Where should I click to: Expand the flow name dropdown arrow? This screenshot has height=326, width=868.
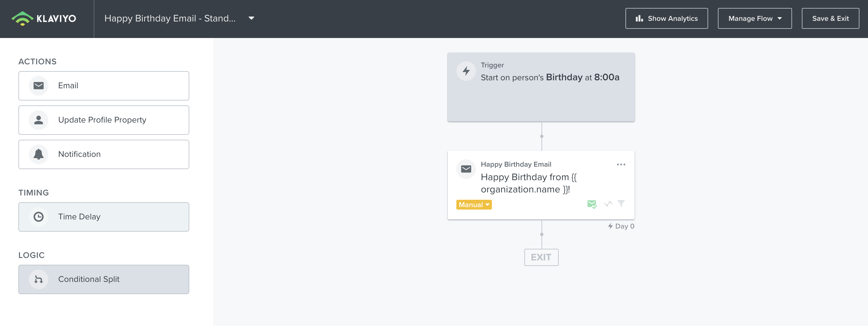(x=251, y=18)
